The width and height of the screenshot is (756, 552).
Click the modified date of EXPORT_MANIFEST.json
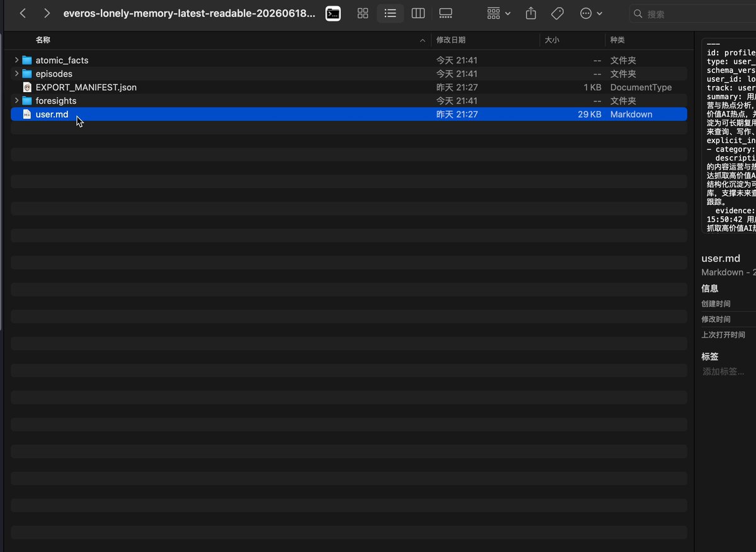pos(457,87)
